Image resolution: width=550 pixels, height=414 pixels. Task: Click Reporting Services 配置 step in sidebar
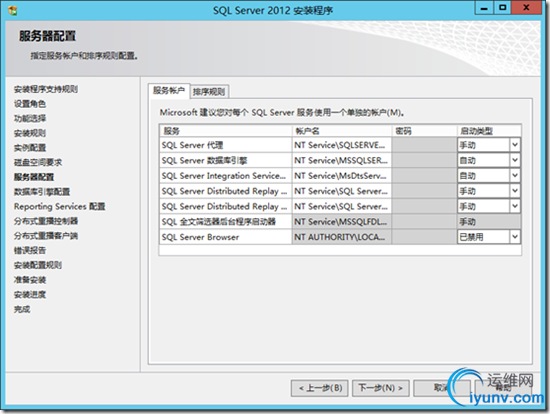click(x=60, y=207)
